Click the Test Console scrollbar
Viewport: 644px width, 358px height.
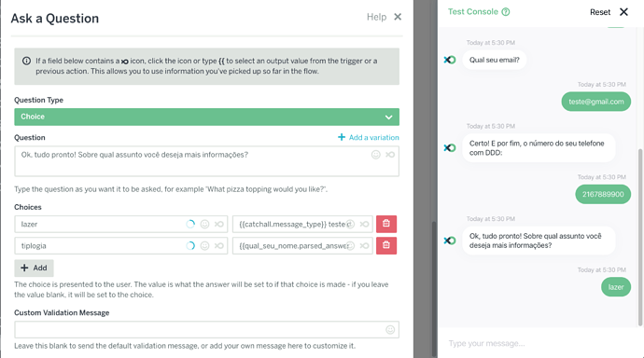640,237
